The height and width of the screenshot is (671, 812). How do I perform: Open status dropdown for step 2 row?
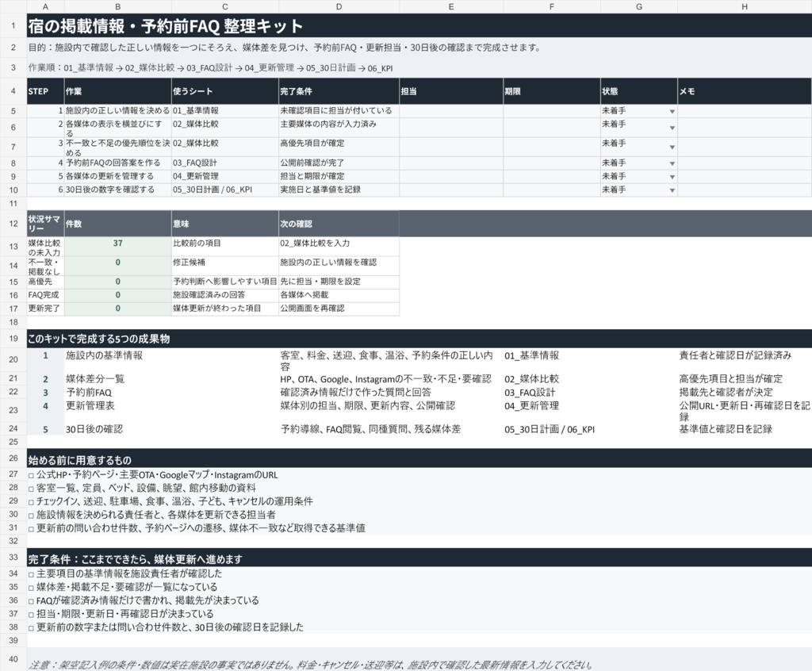pos(672,128)
